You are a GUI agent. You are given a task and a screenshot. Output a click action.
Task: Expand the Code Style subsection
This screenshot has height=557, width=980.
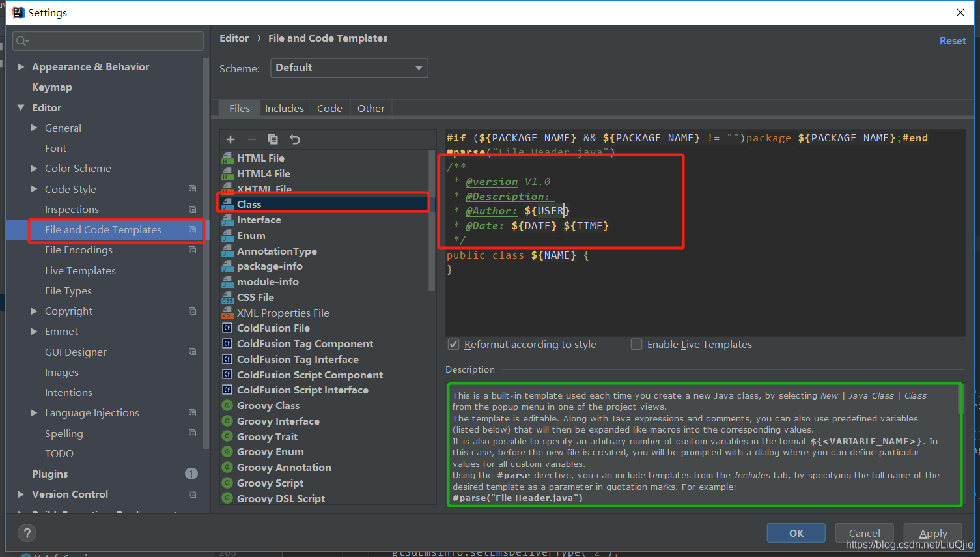click(34, 189)
